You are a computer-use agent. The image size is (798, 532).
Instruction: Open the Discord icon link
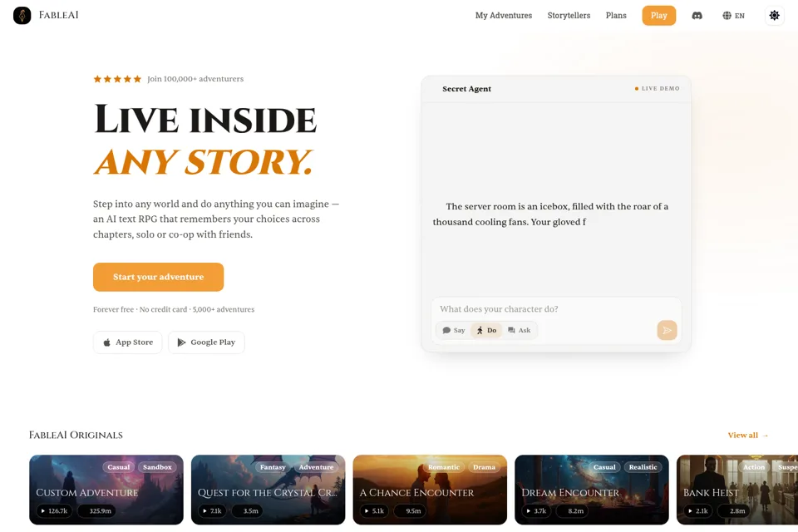697,15
